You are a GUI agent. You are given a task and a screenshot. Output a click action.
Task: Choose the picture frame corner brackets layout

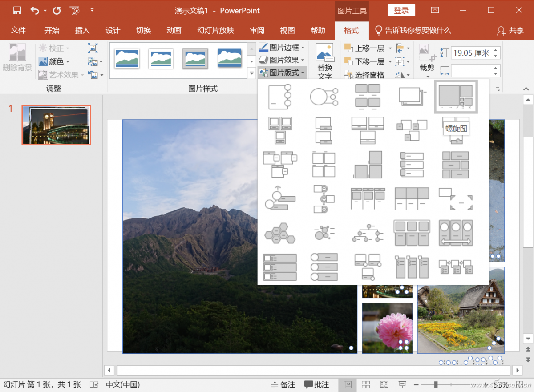click(x=456, y=198)
